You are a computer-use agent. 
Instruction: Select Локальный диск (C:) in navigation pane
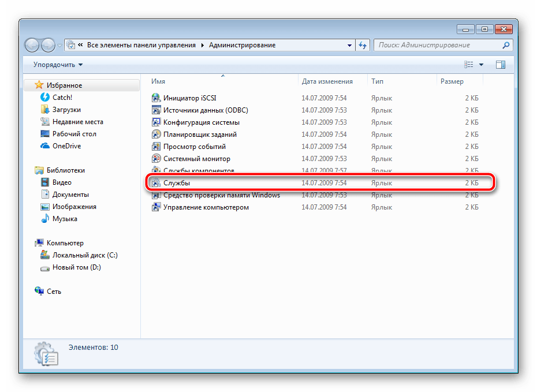[84, 255]
